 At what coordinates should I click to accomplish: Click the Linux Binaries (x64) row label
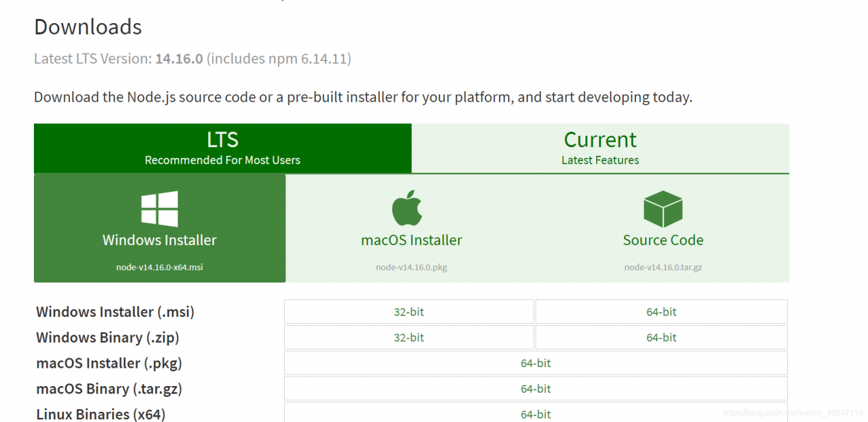tap(101, 414)
